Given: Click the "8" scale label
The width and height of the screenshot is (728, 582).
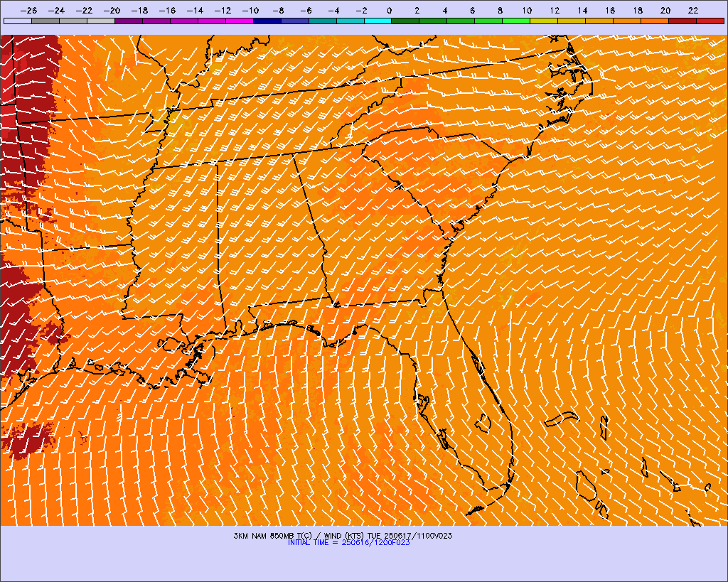Looking at the screenshot, I should [500, 10].
